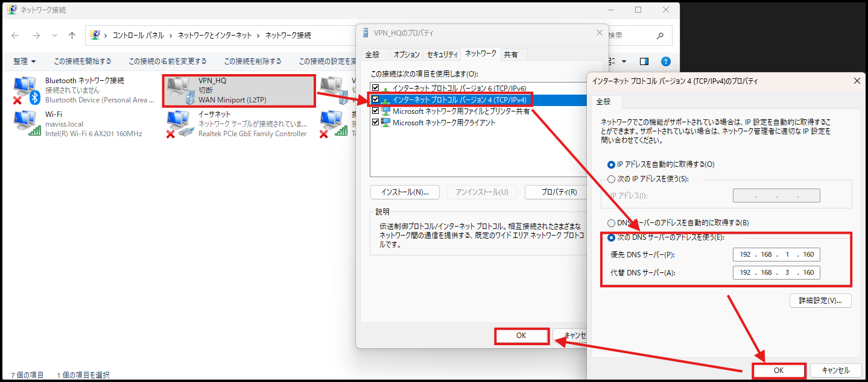Open 詳細設定(V) settings

(820, 300)
